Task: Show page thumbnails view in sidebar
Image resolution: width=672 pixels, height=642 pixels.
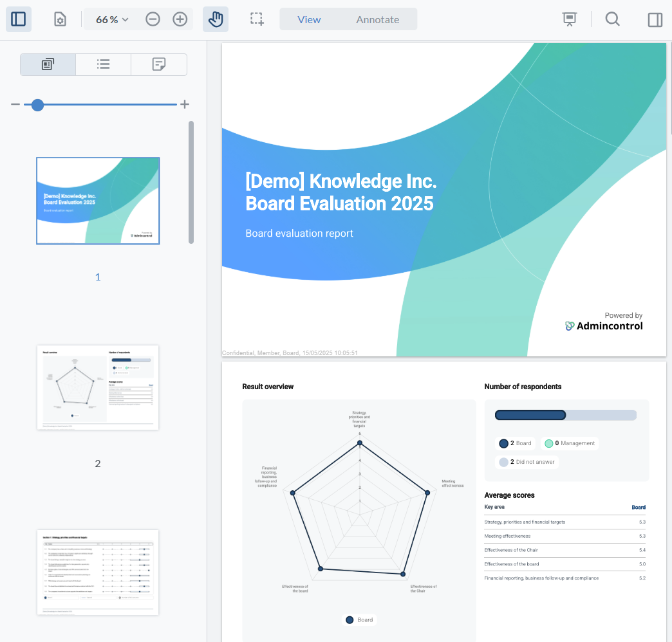Action: 48,64
